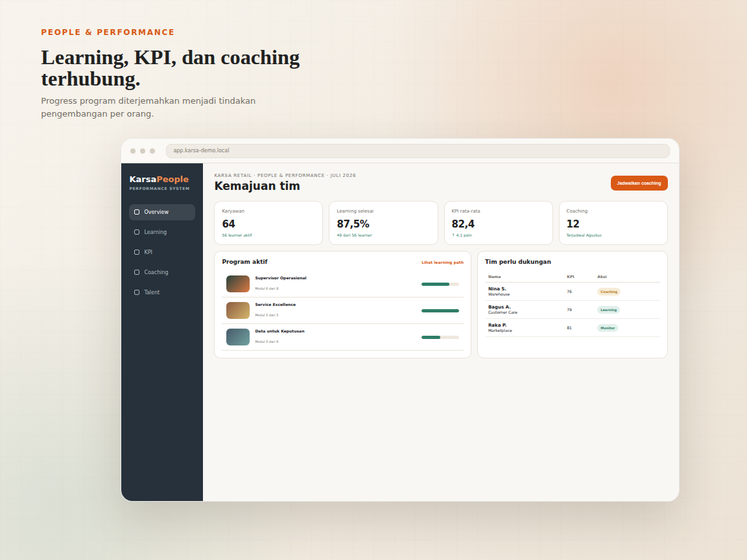Click the name Bagus A.
747x560 pixels.
[x=499, y=307]
